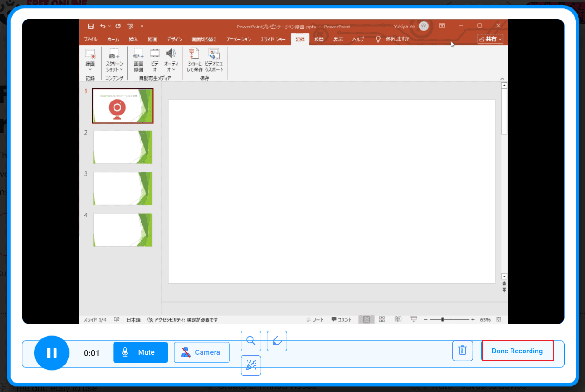Click the Done Recording button
This screenshot has height=392, width=585.
point(517,351)
